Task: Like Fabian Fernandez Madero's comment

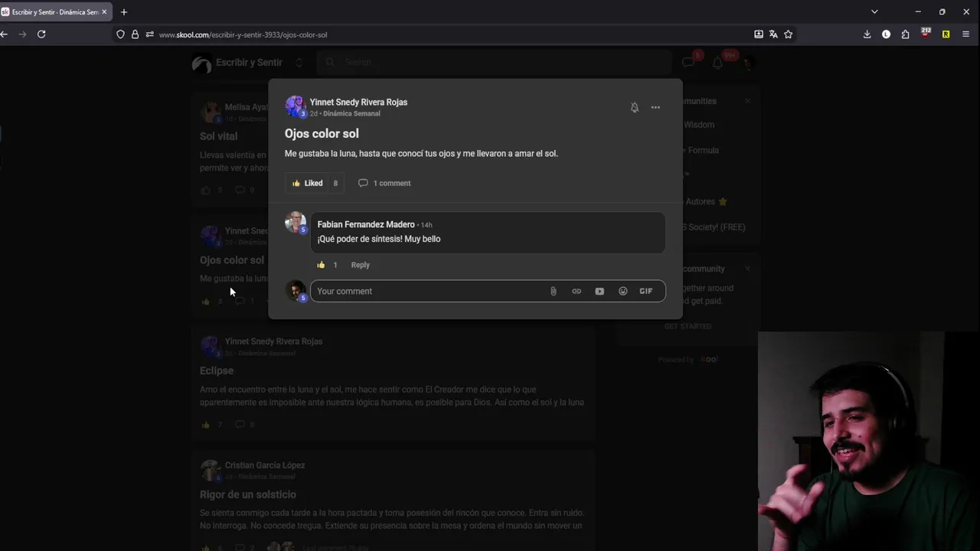Action: (x=321, y=265)
